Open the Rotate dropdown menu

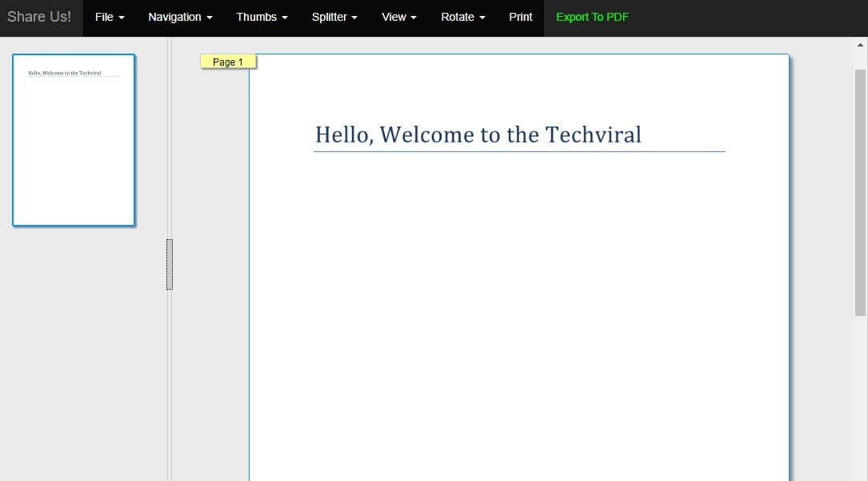click(x=462, y=17)
